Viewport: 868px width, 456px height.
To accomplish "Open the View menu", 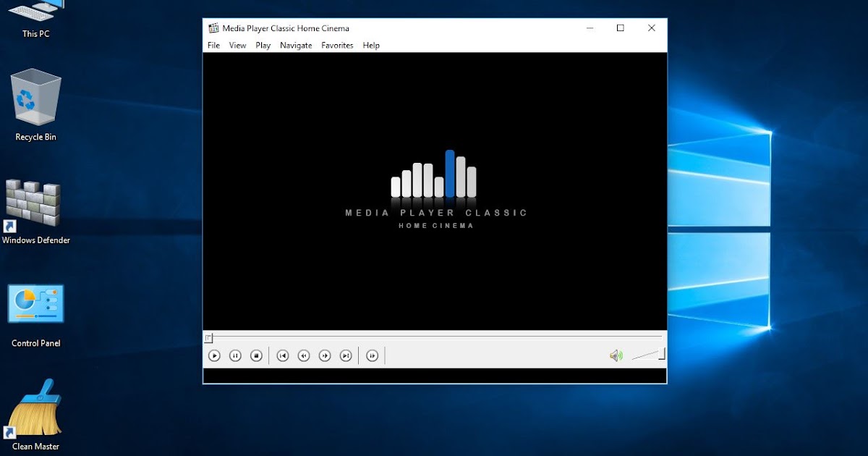I will [238, 45].
